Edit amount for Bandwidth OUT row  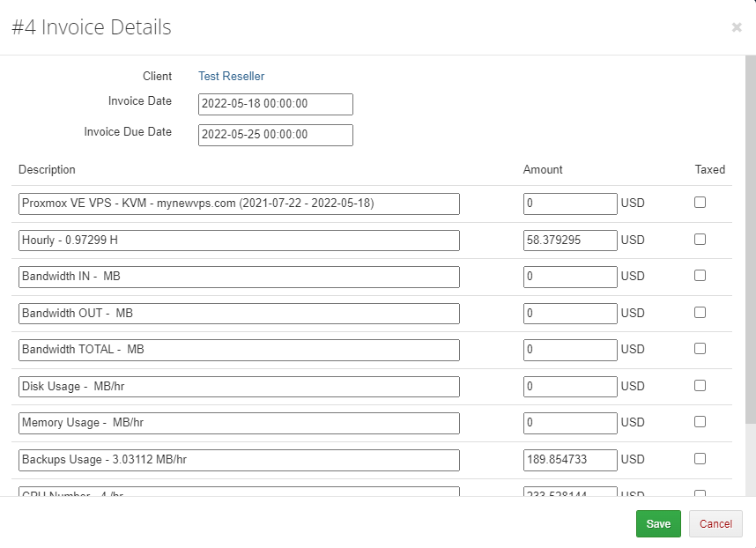(x=570, y=314)
